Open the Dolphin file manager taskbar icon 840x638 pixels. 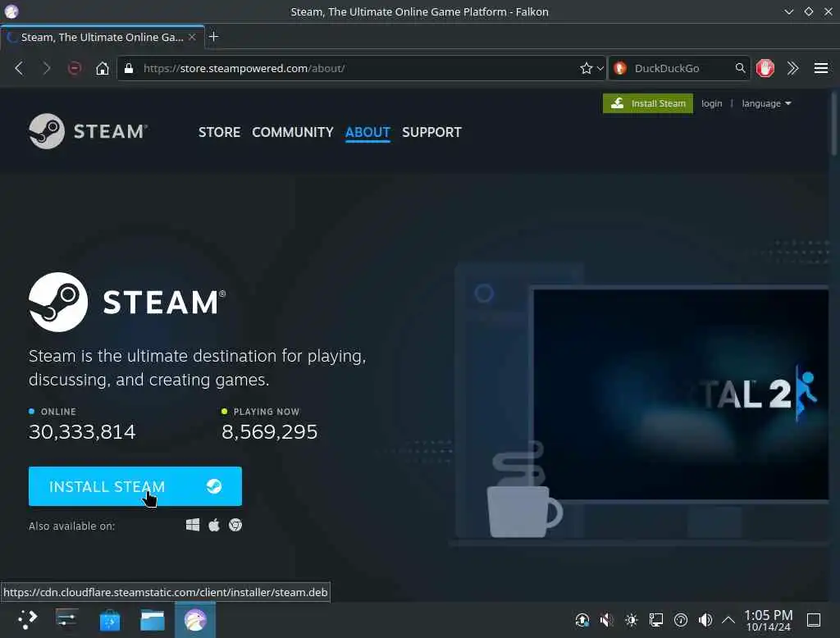[153, 620]
